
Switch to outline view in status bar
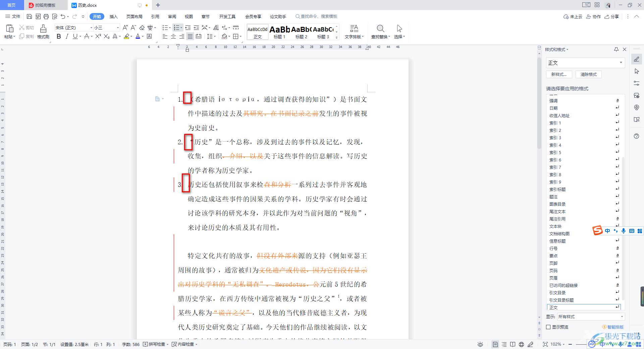[504, 344]
